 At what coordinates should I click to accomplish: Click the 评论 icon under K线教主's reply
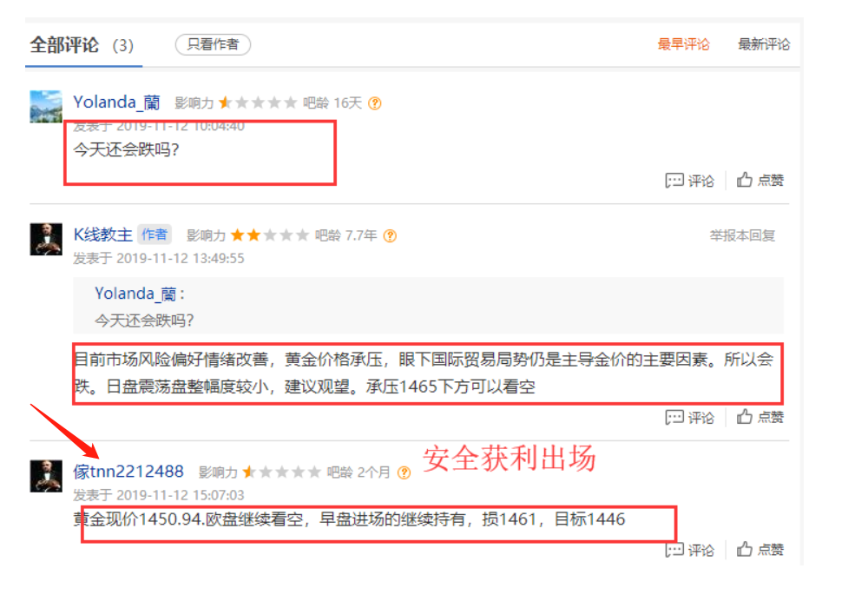tap(689, 417)
